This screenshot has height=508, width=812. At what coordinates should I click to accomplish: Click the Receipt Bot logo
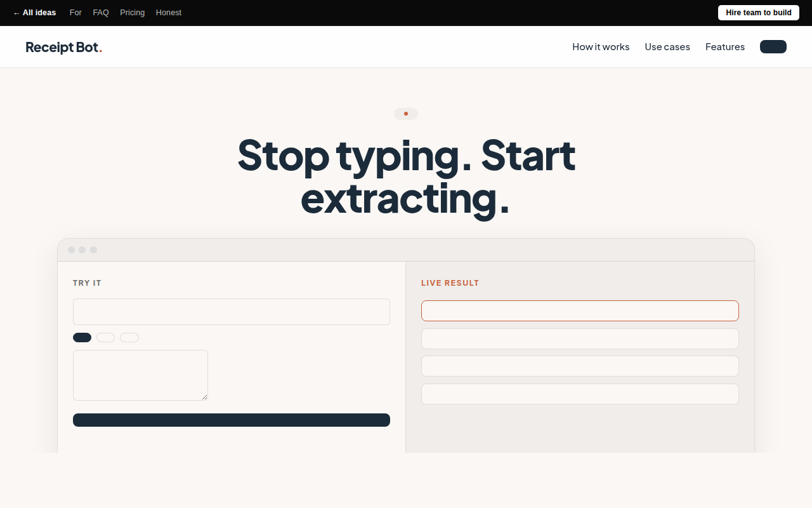click(x=63, y=47)
